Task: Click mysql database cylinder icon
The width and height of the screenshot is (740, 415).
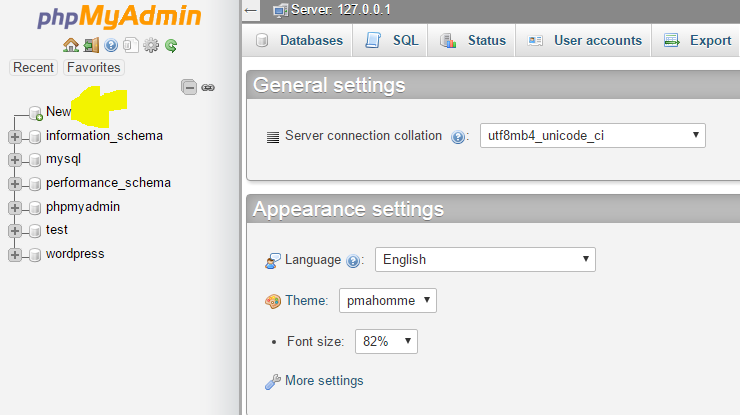Action: coord(34,161)
